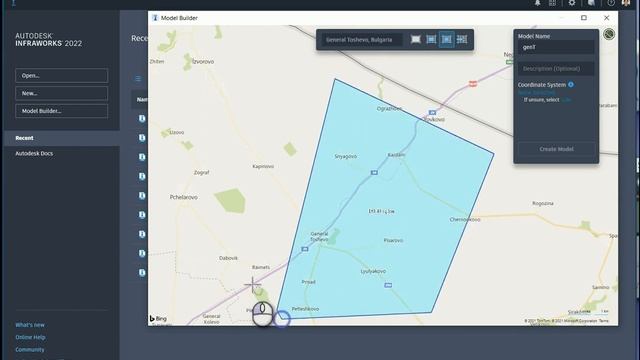
Task: Click the Open... button
Action: [x=62, y=76]
